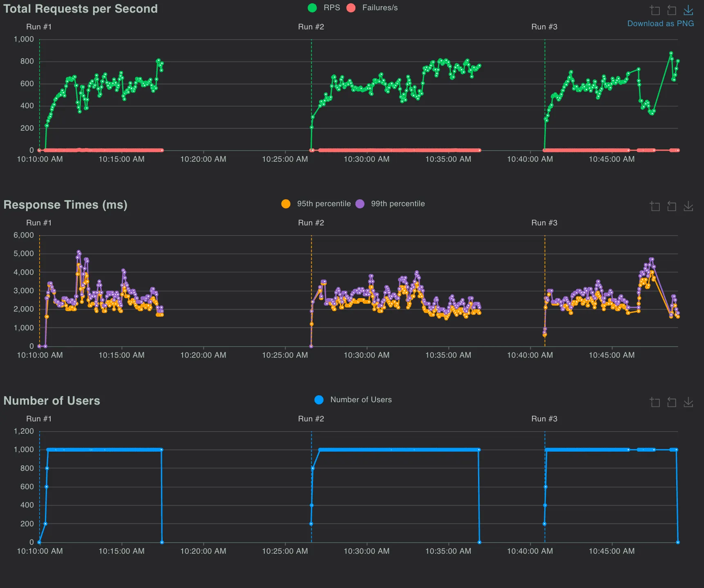
Task: Click the 1,200 y-axis label on Number of Users
Action: pyautogui.click(x=24, y=431)
